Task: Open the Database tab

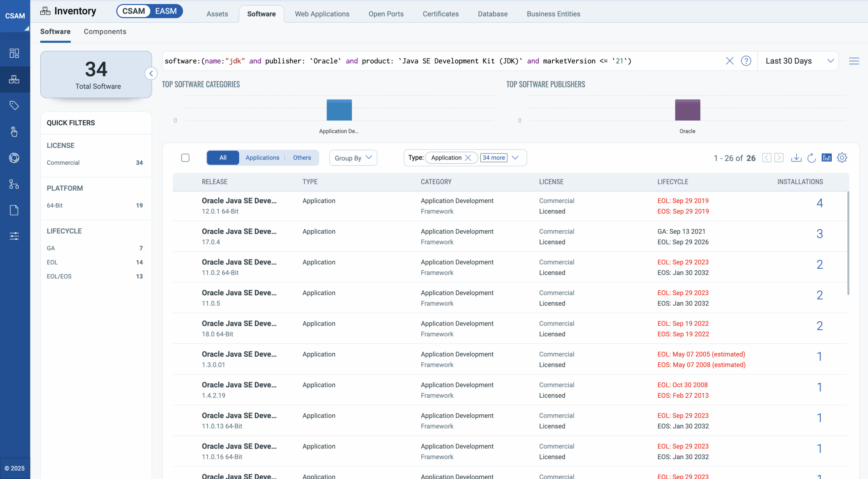Action: pos(493,14)
